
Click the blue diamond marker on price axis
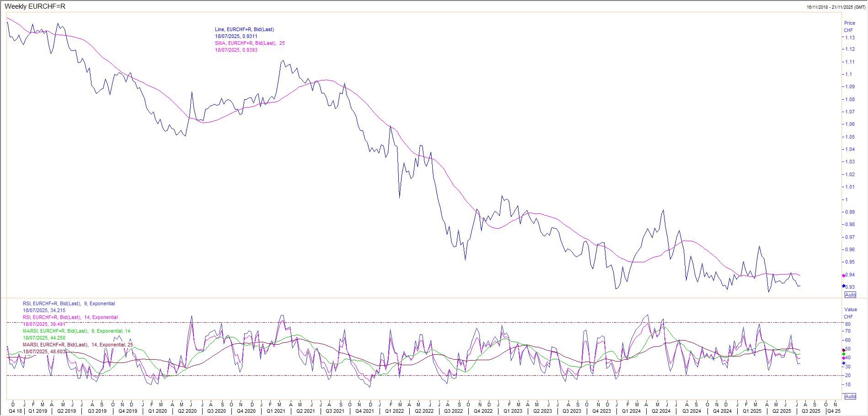(x=844, y=286)
